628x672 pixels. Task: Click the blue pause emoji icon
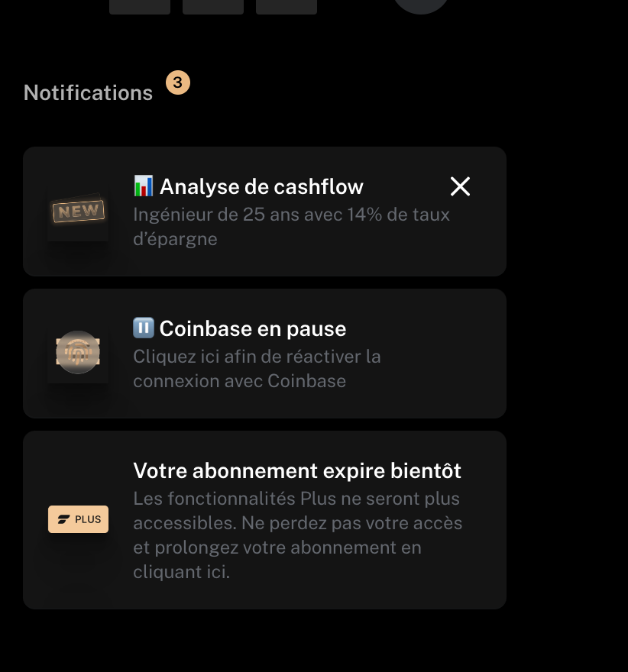[x=144, y=328]
